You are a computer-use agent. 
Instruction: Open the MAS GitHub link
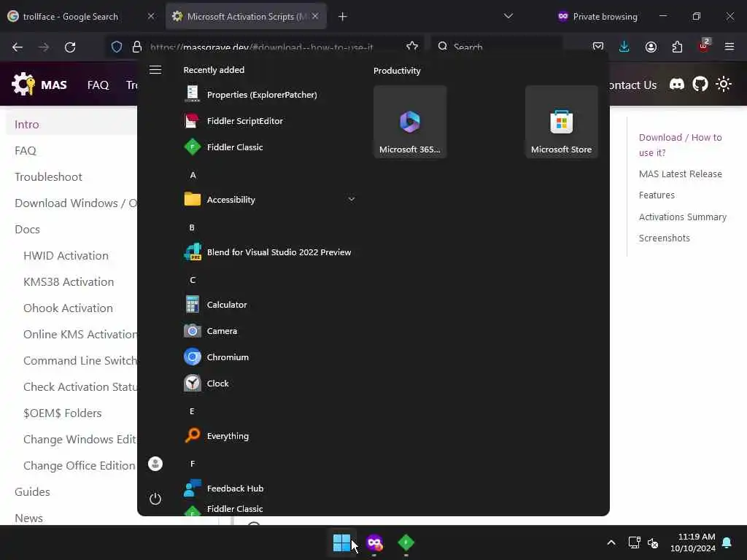700,85
